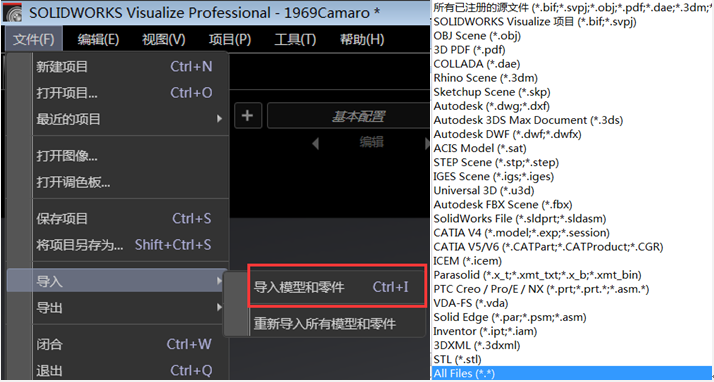Open the 工具(T) menu
This screenshot has width=714, height=382.
tap(295, 40)
